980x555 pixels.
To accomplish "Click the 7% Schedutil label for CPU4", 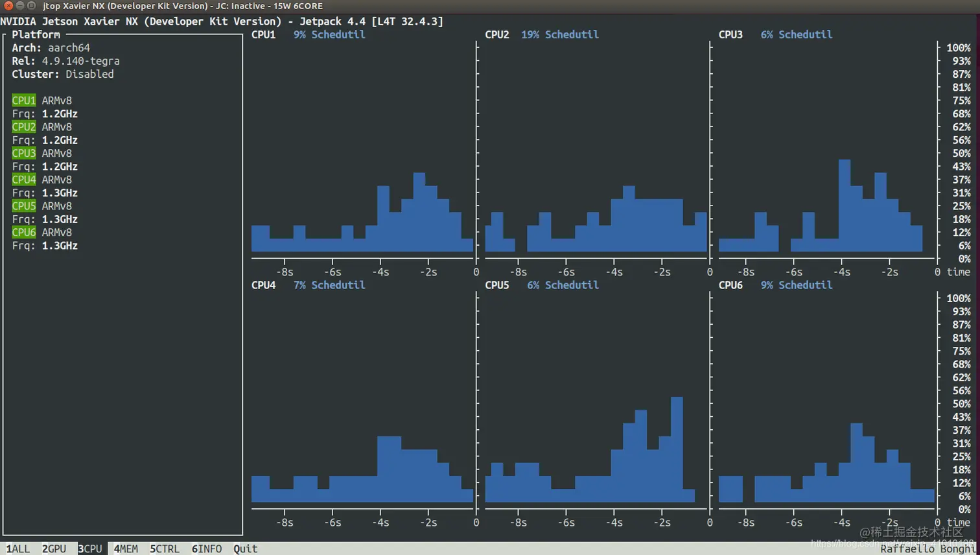I will (x=329, y=285).
